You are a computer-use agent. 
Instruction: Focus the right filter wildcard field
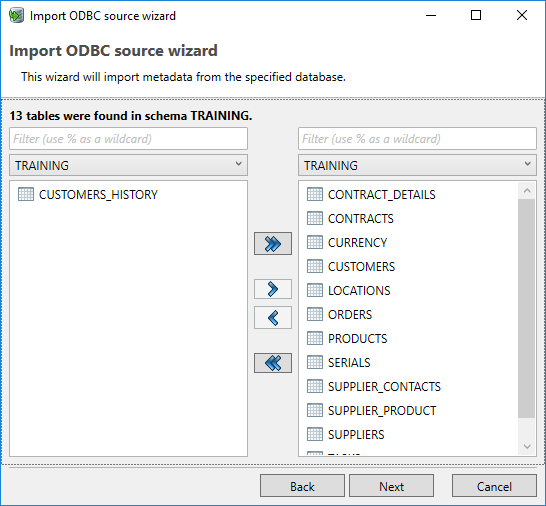click(x=417, y=139)
